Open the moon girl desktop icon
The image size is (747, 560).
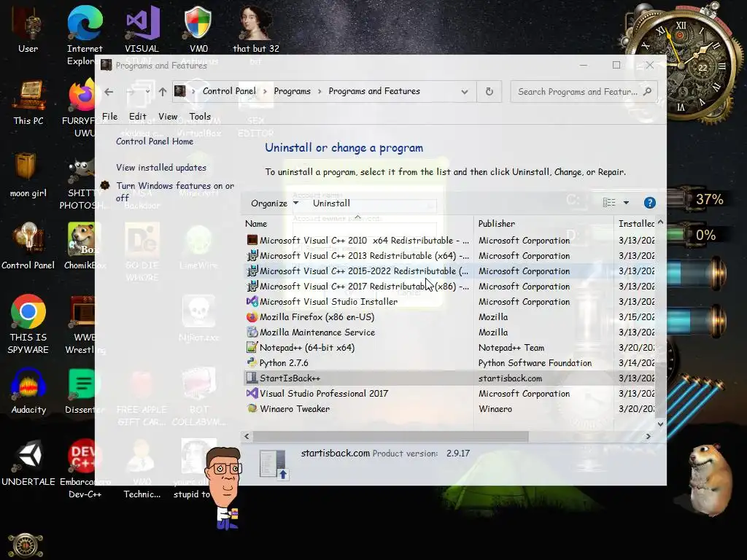28,174
